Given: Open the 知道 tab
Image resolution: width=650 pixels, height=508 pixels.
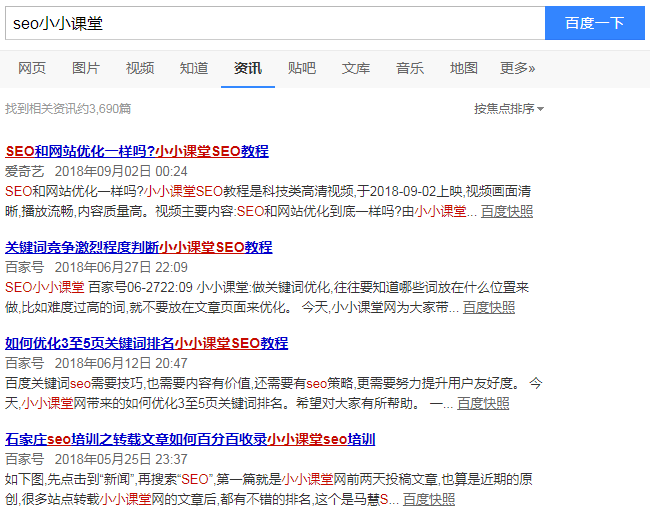Looking at the screenshot, I should [x=194, y=68].
